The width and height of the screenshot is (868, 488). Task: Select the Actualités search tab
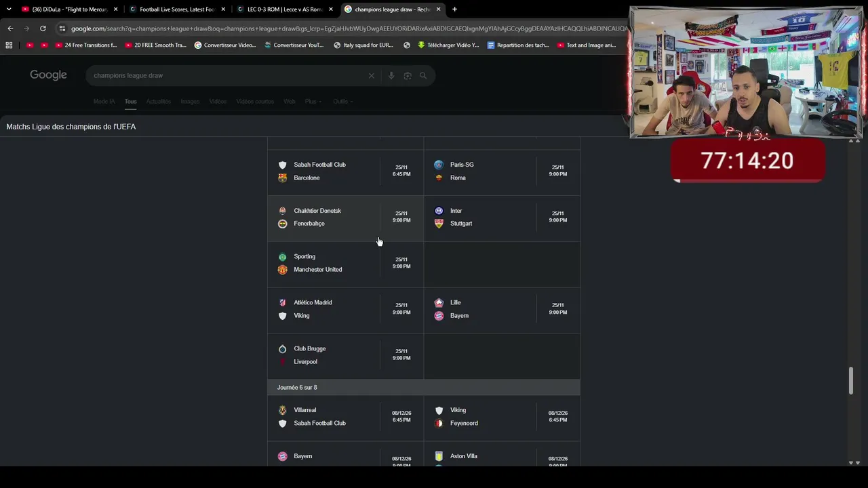[x=159, y=102]
